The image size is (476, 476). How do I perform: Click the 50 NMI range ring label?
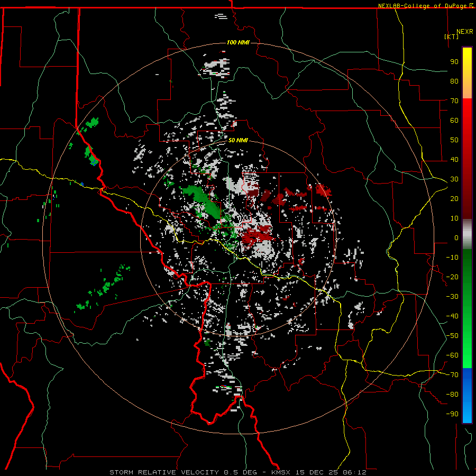click(237, 140)
